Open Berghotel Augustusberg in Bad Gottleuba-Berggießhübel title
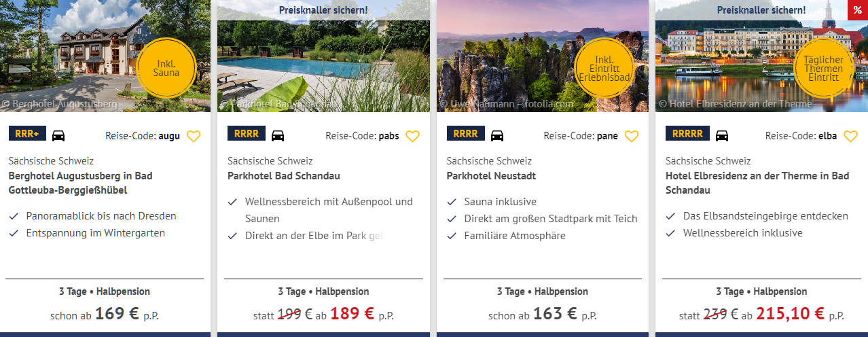Viewport: 868px width, 337px height. pos(80,183)
